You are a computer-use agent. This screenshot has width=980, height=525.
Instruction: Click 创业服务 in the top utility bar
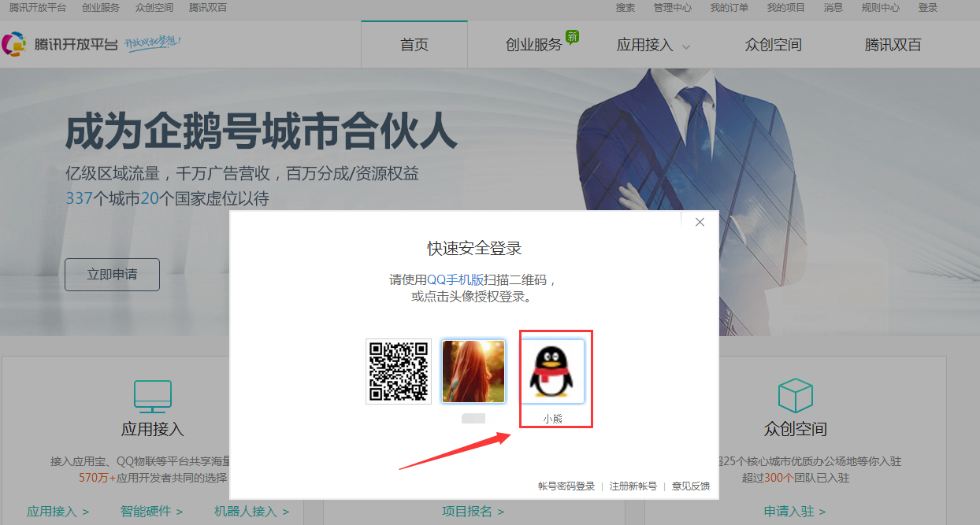coord(101,8)
